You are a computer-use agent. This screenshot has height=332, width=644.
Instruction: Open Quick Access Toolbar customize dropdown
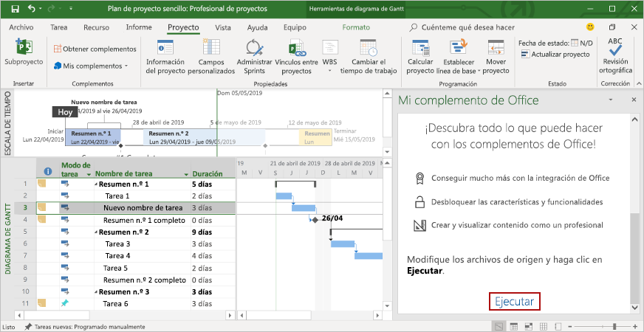pyautogui.click(x=71, y=8)
